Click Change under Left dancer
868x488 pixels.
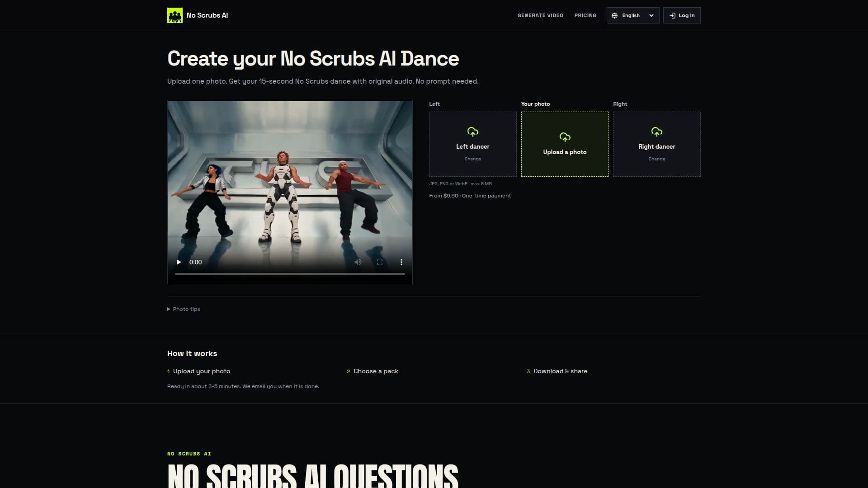[472, 159]
